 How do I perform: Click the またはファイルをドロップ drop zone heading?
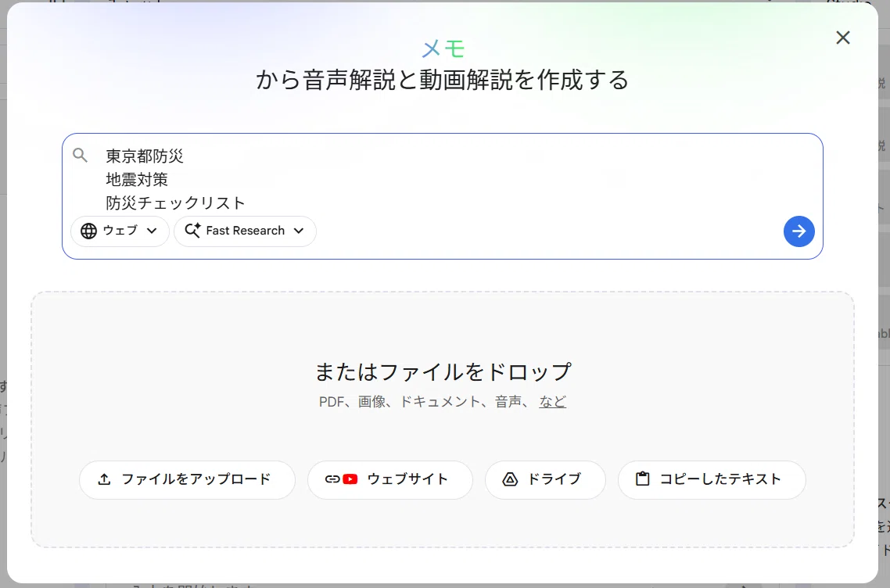443,371
